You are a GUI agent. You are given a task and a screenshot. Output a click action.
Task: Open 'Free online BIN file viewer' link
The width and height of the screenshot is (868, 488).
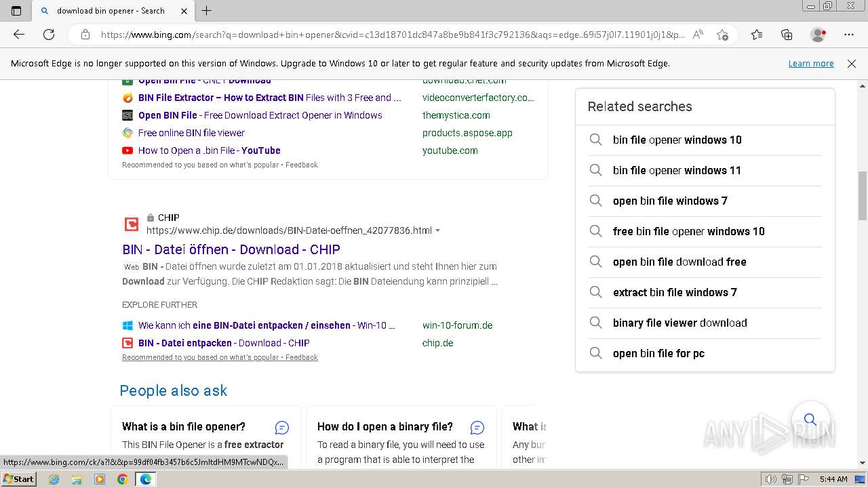point(191,133)
